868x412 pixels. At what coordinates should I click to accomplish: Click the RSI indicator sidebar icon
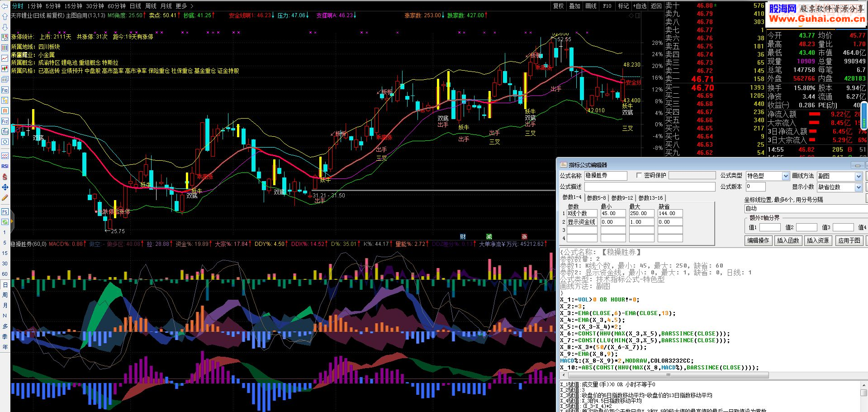point(5,166)
